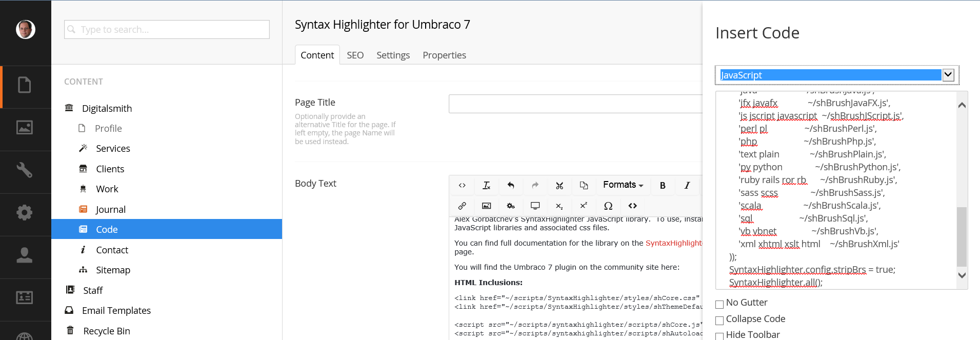Click the Undo icon in editor toolbar
The height and width of the screenshot is (340, 980).
click(x=511, y=185)
